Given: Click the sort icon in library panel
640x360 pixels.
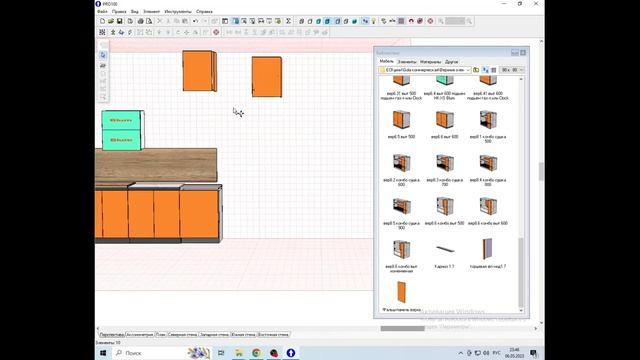Looking at the screenshot, I should point(485,70).
